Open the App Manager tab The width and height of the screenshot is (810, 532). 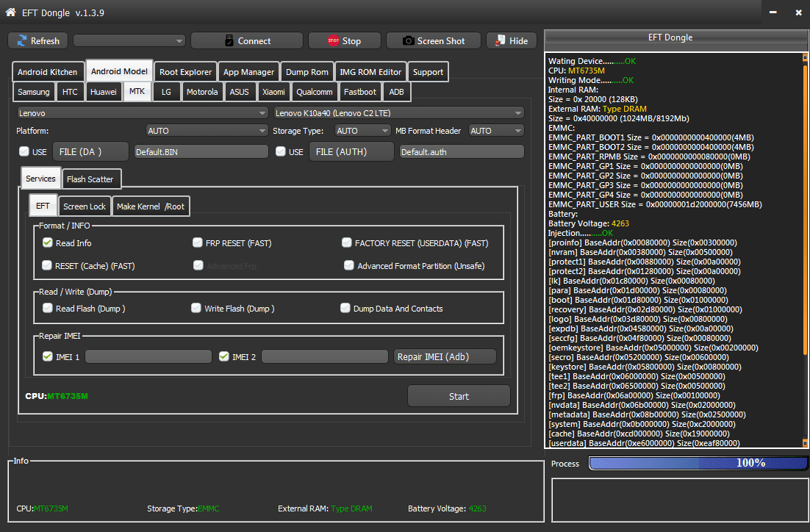pos(248,72)
